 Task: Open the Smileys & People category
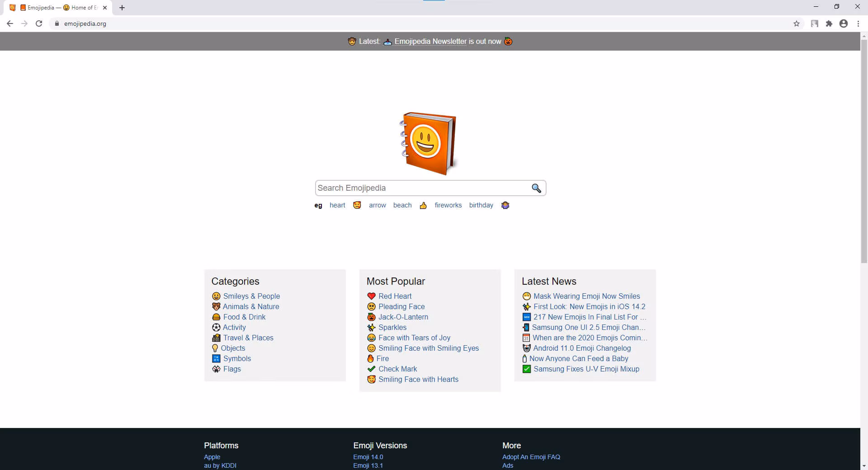coord(251,296)
